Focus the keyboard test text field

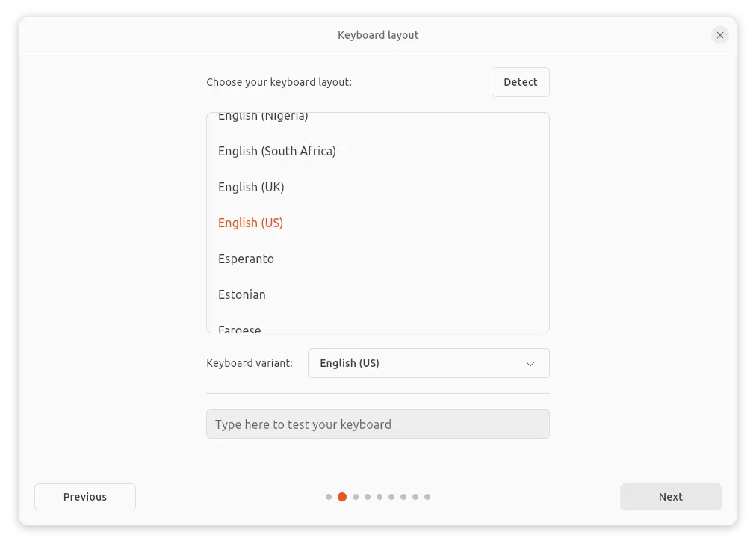[x=377, y=424]
